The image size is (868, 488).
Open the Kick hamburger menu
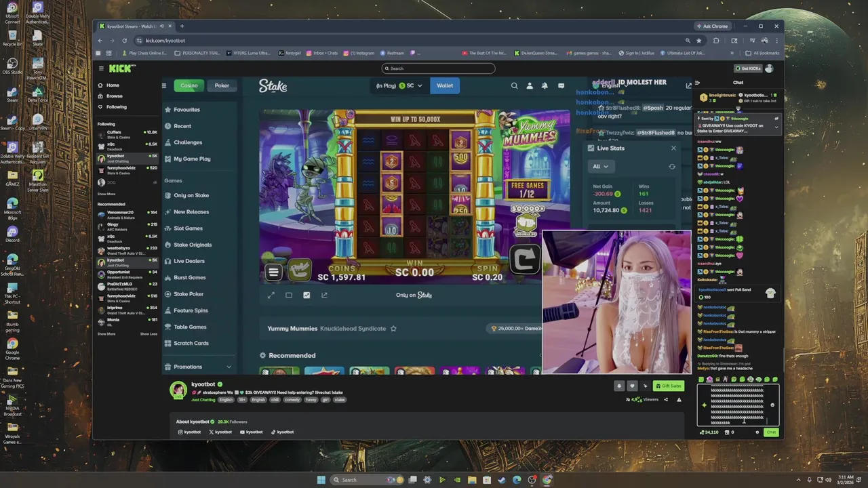[x=101, y=68]
